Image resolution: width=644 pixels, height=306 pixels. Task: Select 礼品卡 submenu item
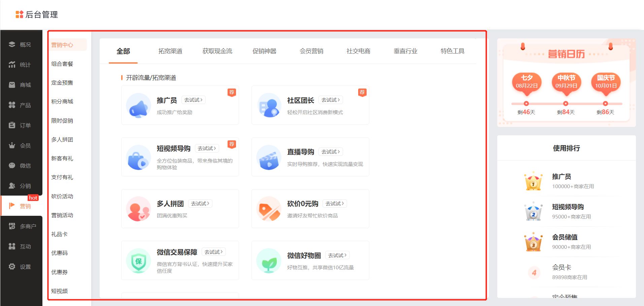(60, 234)
